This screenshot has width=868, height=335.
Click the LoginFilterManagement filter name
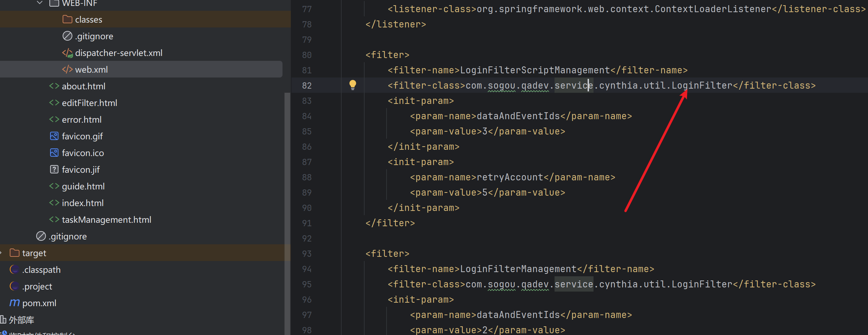[x=518, y=269]
